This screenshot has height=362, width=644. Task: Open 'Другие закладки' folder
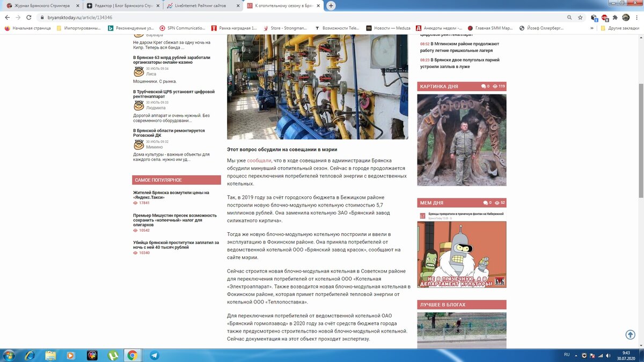(x=620, y=28)
